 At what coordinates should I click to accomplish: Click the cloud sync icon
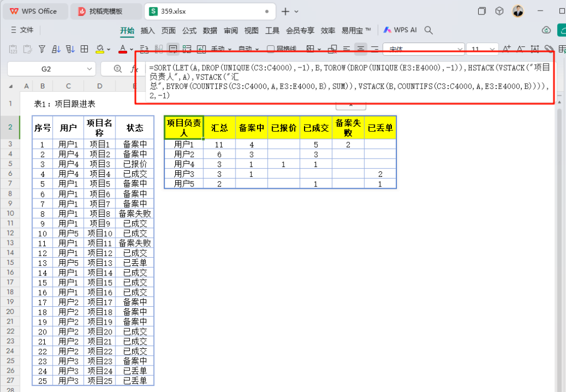(546, 30)
